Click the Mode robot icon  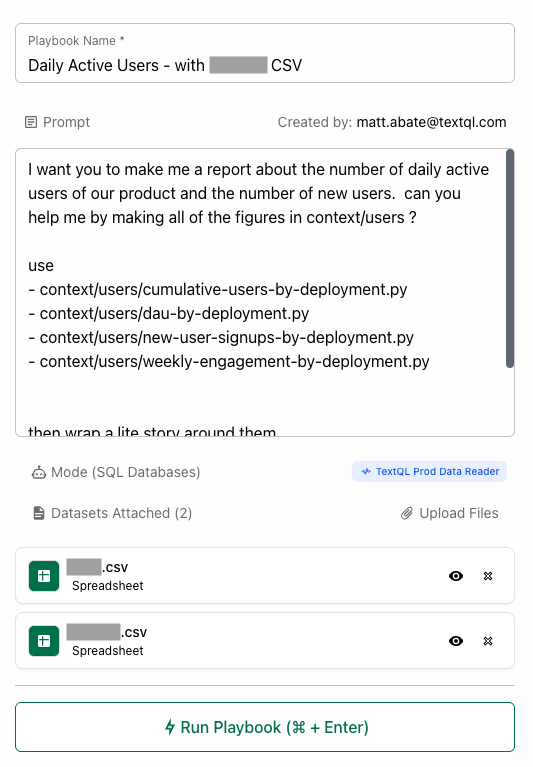[x=39, y=473]
